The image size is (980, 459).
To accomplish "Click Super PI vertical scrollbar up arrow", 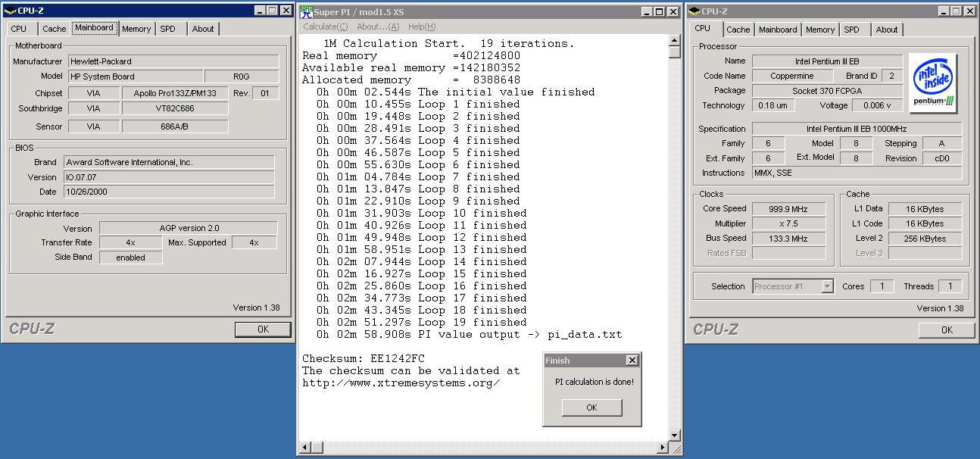I will [x=674, y=40].
